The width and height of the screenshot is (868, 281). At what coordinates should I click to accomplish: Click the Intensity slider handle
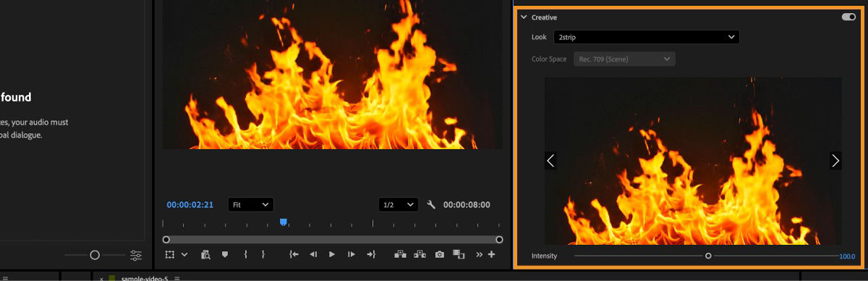pos(708,256)
